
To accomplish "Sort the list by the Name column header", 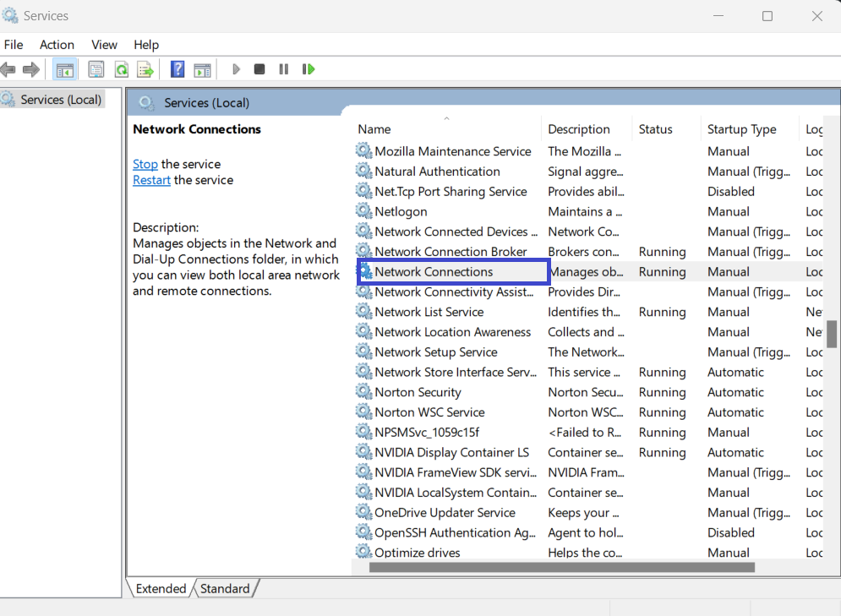I will (x=374, y=129).
